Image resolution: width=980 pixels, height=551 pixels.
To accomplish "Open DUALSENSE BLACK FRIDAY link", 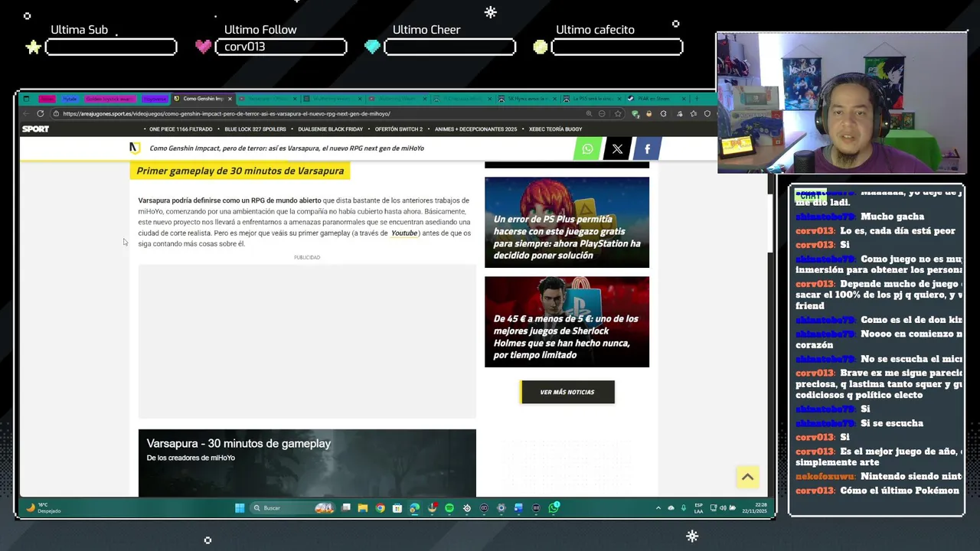I will (x=330, y=129).
